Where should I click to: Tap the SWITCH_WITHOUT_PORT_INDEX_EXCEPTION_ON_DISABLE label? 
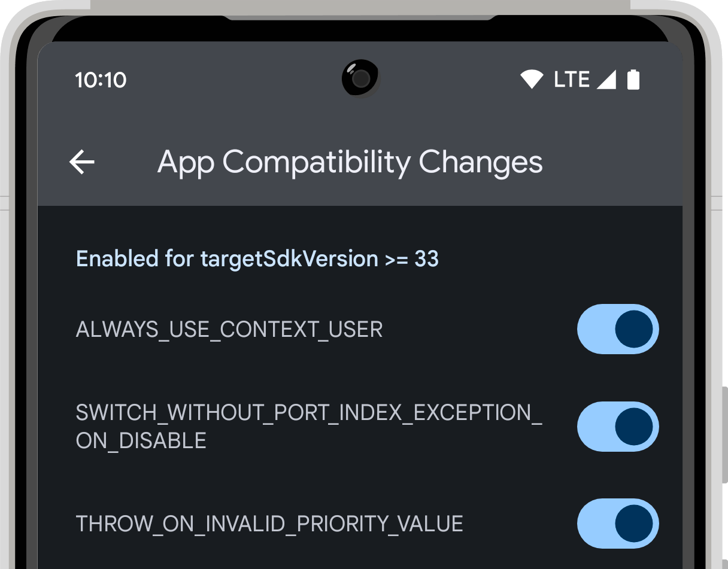pyautogui.click(x=308, y=426)
